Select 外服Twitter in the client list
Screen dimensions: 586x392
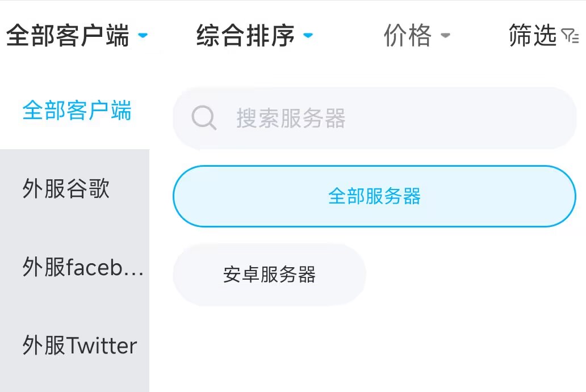click(x=80, y=345)
